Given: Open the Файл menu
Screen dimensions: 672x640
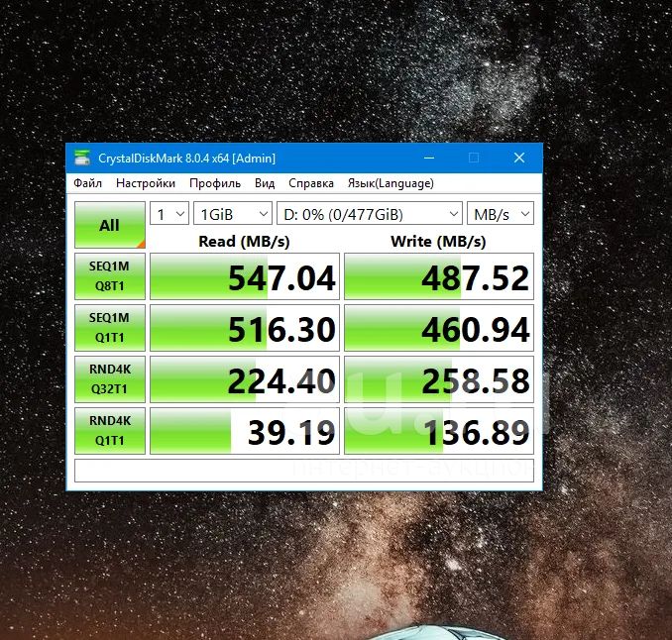Looking at the screenshot, I should tap(87, 183).
